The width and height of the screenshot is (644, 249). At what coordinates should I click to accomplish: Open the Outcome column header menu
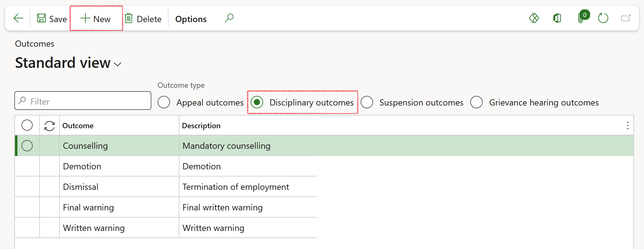[x=78, y=126]
